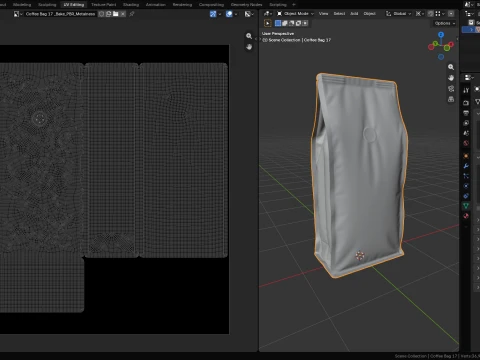Image resolution: width=480 pixels, height=360 pixels.
Task: Open the Shading workspace tab
Action: [x=131, y=5]
